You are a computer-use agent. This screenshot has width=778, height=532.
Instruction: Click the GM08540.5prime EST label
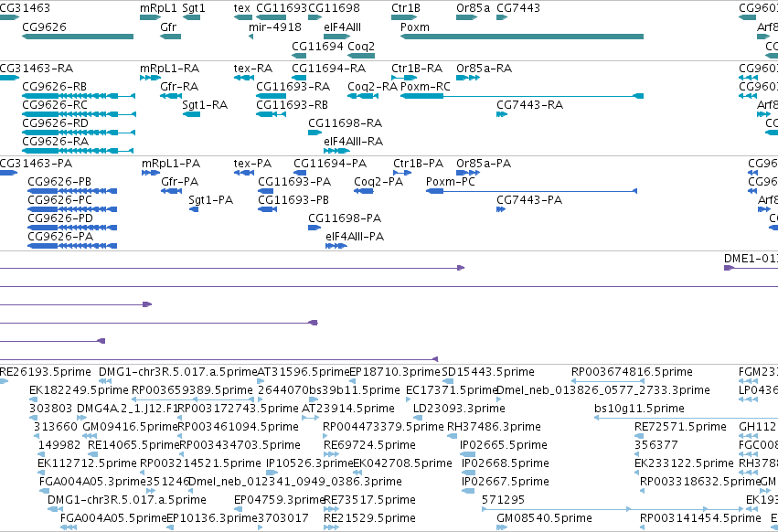(544, 518)
